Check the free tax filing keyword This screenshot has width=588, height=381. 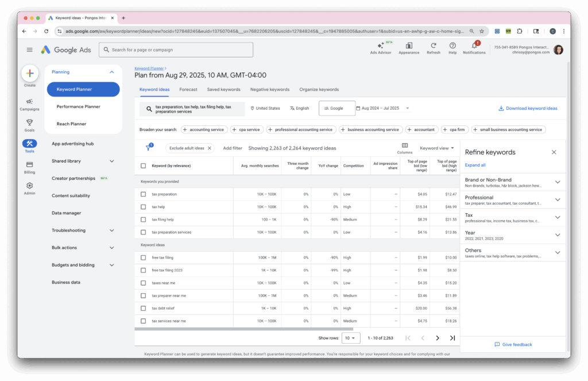[143, 257]
